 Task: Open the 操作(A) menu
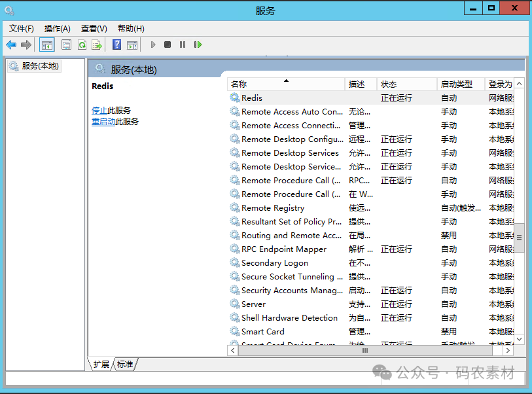[x=58, y=29]
